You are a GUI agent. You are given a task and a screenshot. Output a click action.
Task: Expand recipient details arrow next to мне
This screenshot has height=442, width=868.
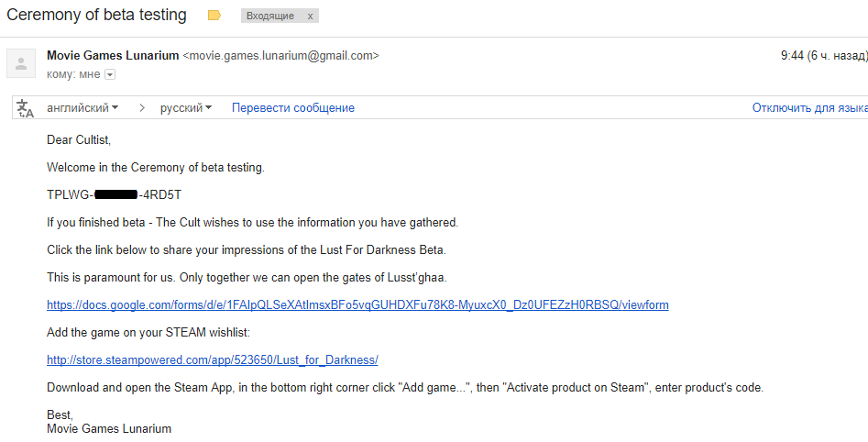point(110,75)
